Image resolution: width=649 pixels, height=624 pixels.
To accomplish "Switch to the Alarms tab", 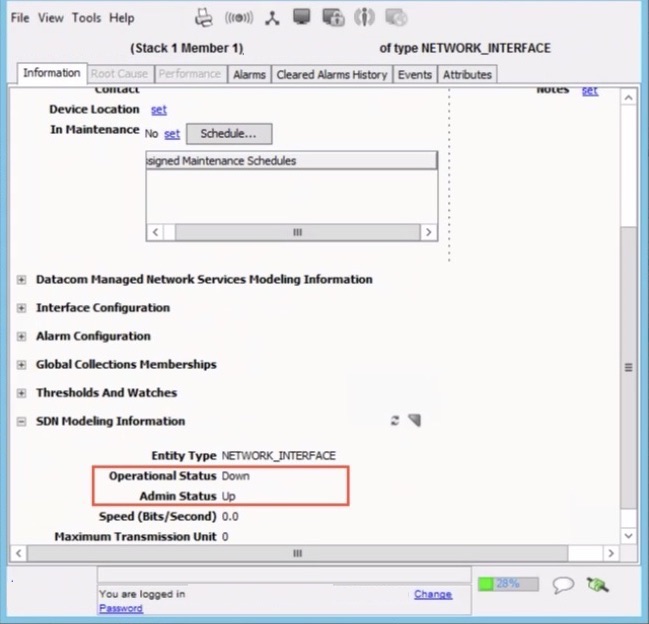I will (x=249, y=74).
